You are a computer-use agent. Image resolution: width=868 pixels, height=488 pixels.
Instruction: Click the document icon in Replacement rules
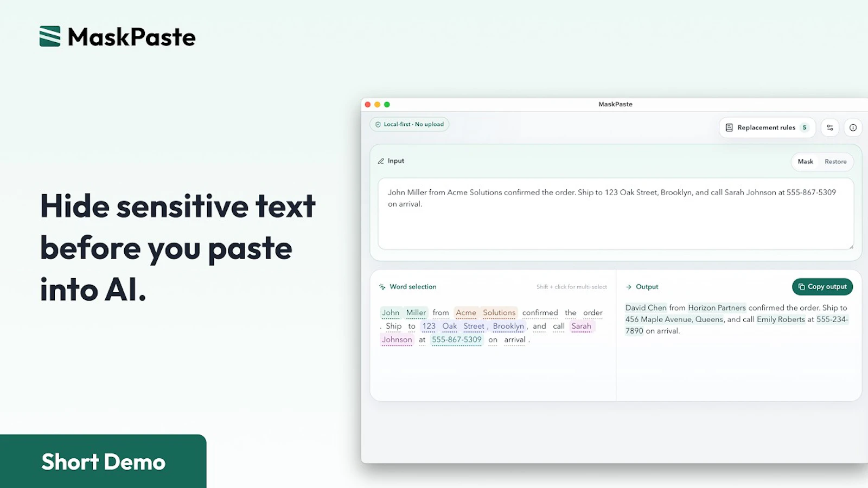tap(729, 127)
